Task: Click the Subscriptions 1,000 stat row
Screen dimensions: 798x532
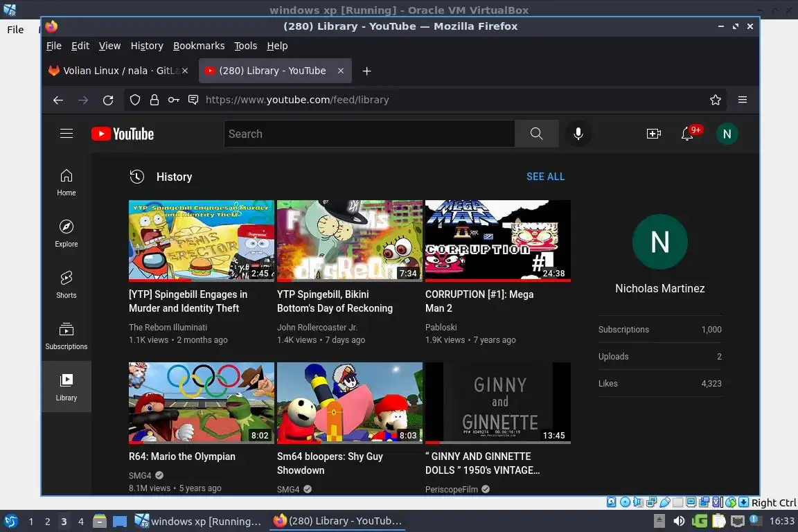Action: 659,329
